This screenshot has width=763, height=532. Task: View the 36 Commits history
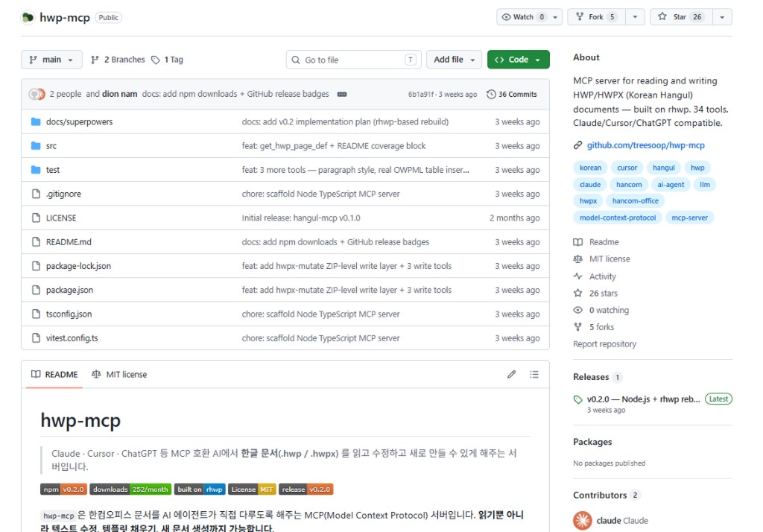coord(512,94)
